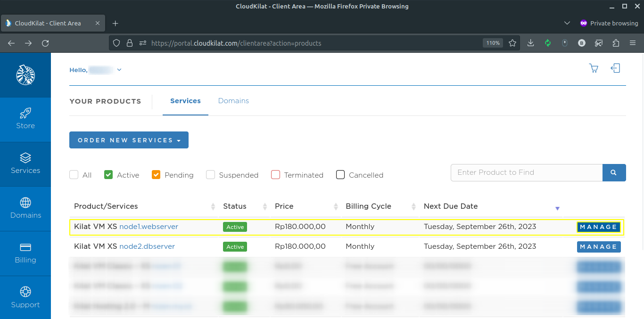Select the Services tab
This screenshot has height=319, width=644.
pos(185,101)
